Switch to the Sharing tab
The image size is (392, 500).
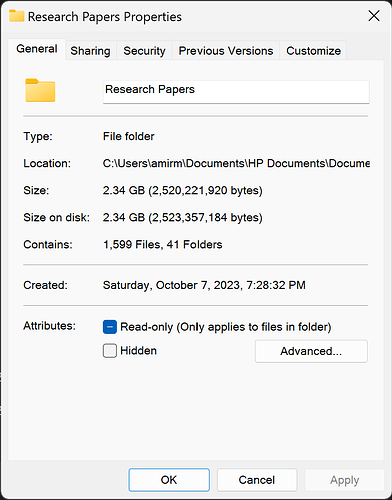pyautogui.click(x=90, y=51)
